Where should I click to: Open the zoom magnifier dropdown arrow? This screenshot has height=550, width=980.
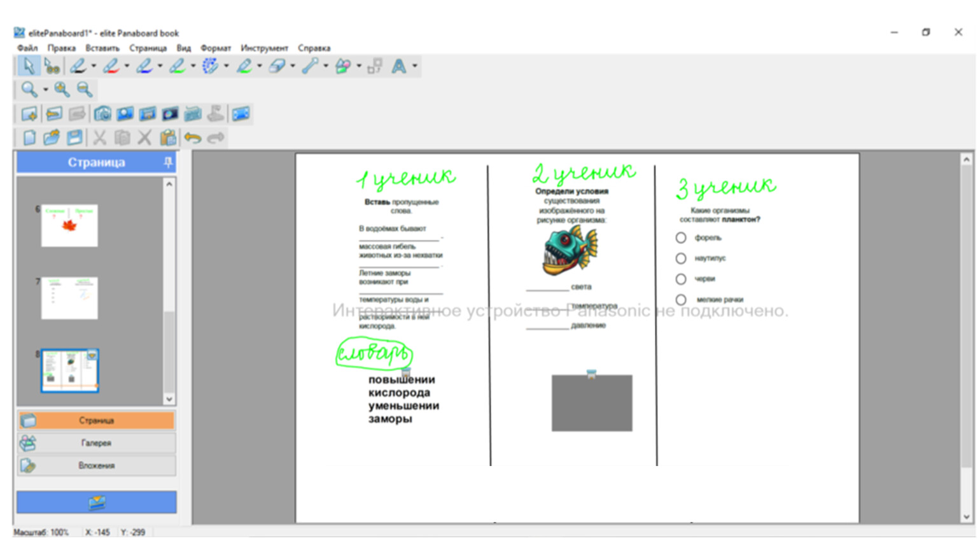point(45,90)
